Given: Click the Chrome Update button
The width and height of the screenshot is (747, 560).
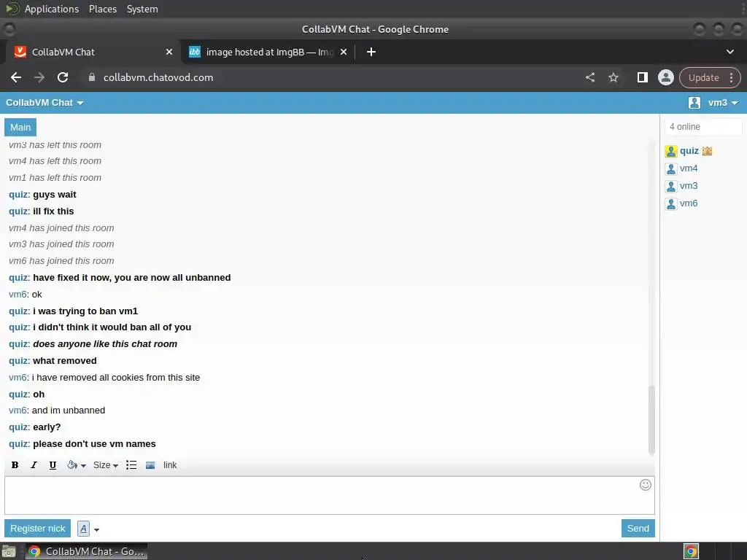Looking at the screenshot, I should tap(704, 77).
